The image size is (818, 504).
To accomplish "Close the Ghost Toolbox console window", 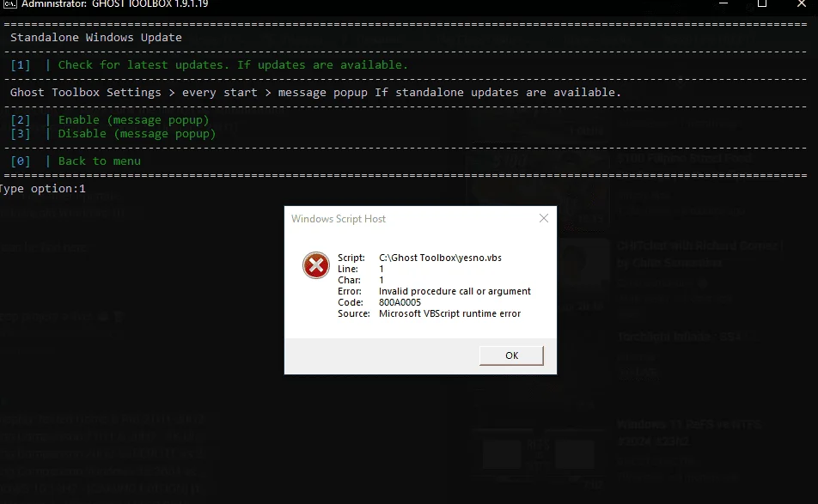I will click(x=802, y=3).
